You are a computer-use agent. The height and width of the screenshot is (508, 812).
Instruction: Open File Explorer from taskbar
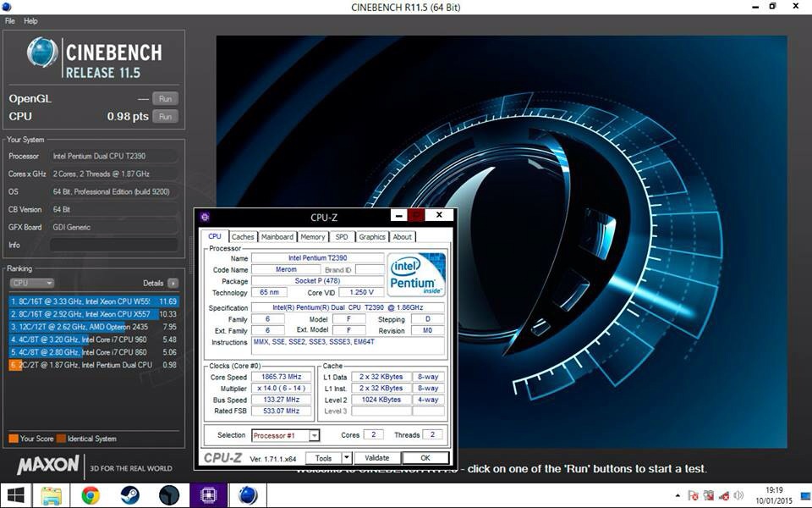(52, 495)
